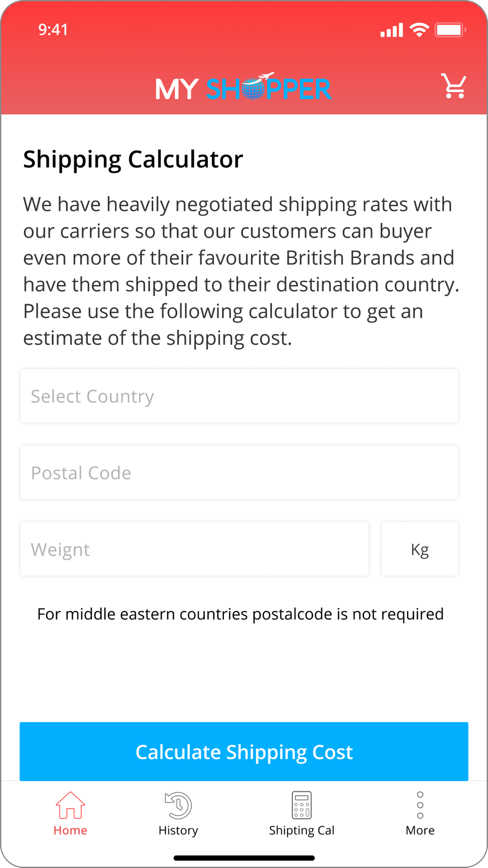
Task: Tap the bottom home indicator bar
Action: (244, 858)
